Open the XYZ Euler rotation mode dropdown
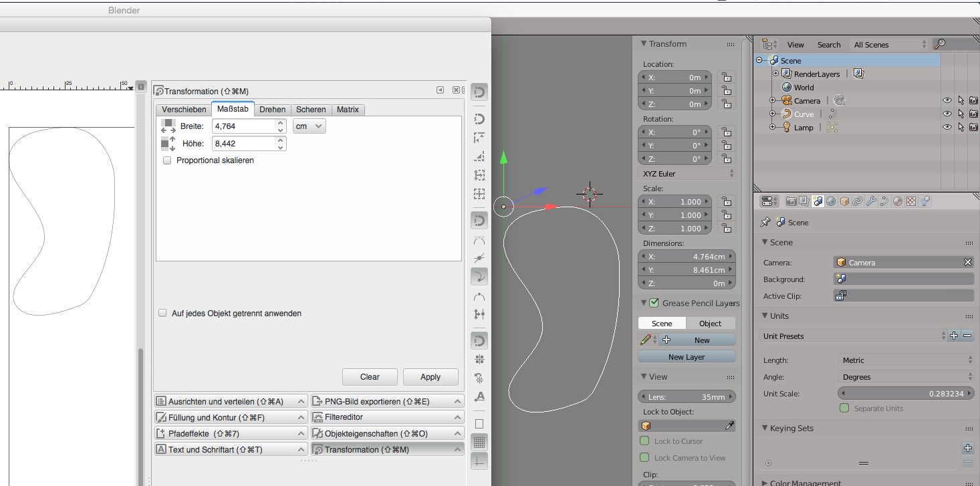Image resolution: width=980 pixels, height=486 pixels. [687, 174]
